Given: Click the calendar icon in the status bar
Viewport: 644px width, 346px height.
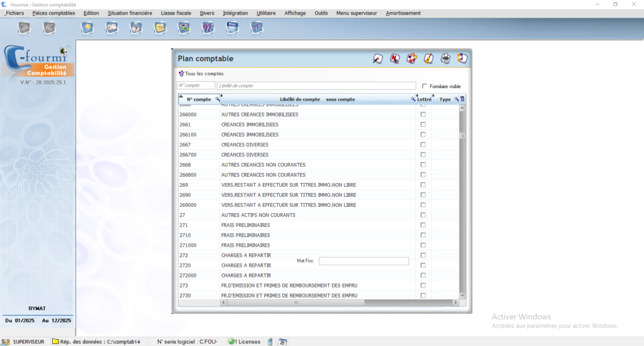Looking at the screenshot, I should (282, 342).
